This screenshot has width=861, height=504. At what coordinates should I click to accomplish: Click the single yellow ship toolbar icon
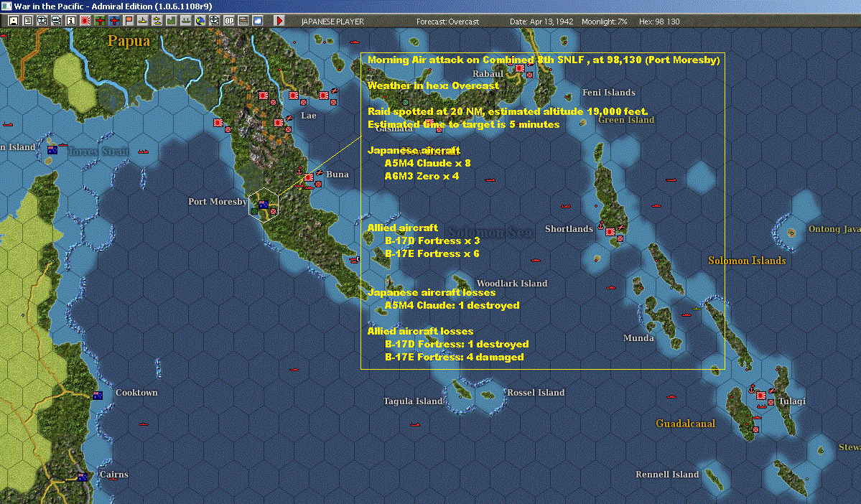click(x=143, y=21)
